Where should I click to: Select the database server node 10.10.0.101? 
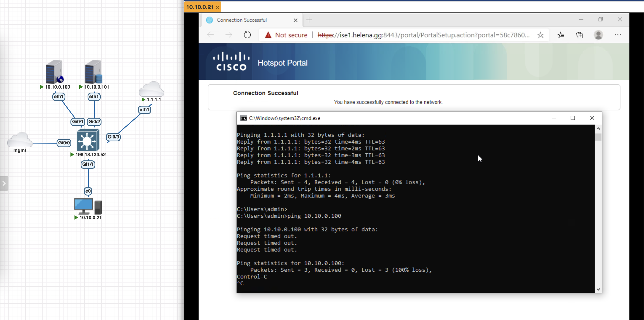(93, 72)
